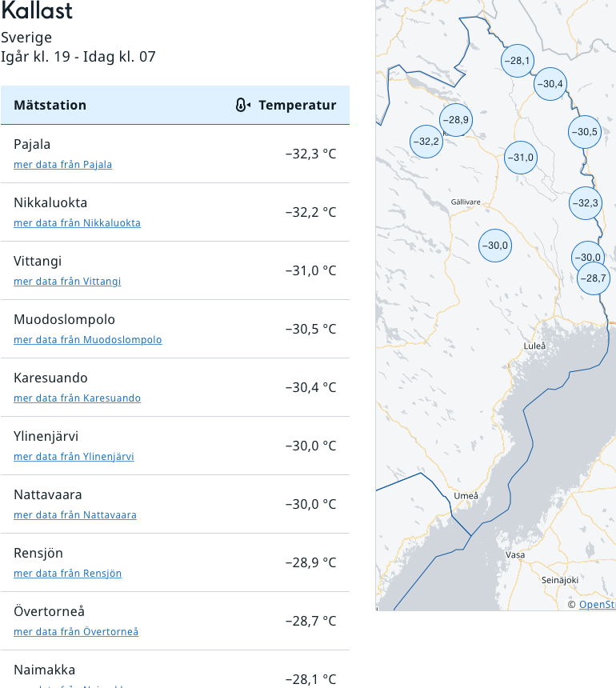Open 'mer data från Nikkaluokta' link
Image resolution: width=616 pixels, height=688 pixels.
click(x=77, y=223)
